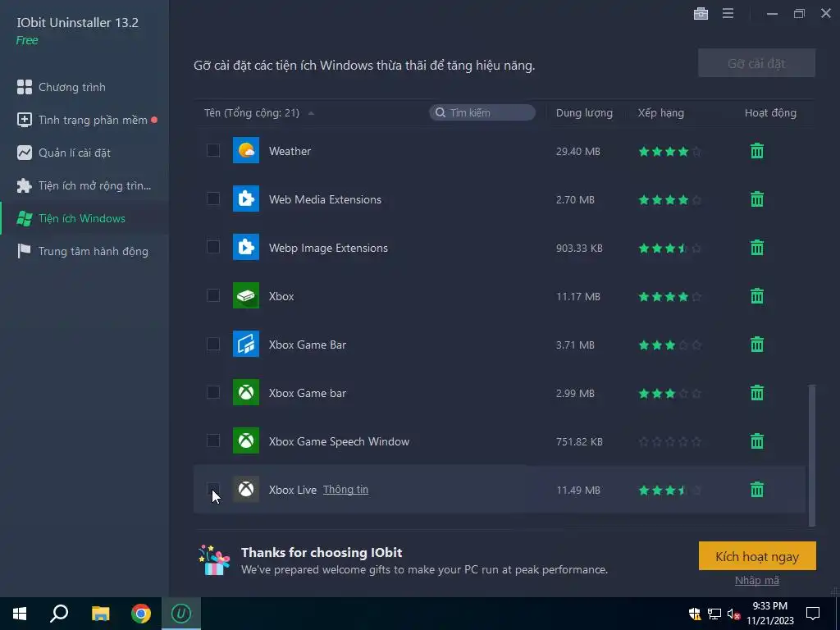Click the Weather star rating
This screenshot has height=630, width=840.
pyautogui.click(x=669, y=152)
